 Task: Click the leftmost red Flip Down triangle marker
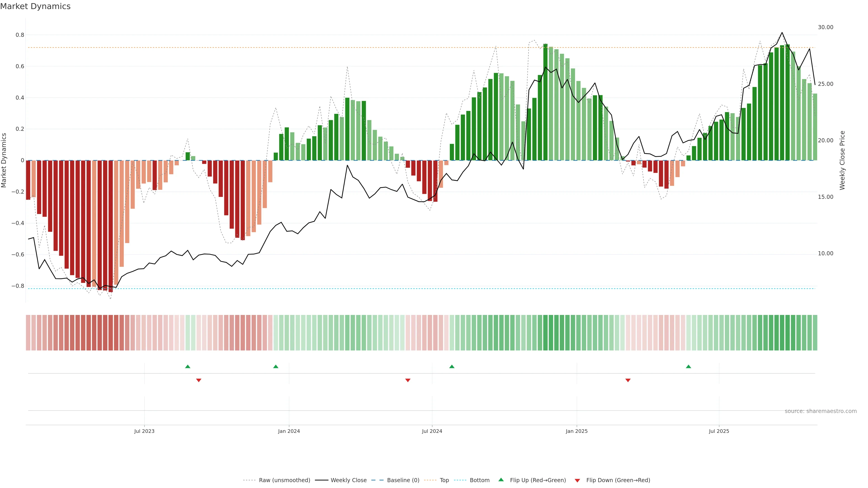[199, 380]
